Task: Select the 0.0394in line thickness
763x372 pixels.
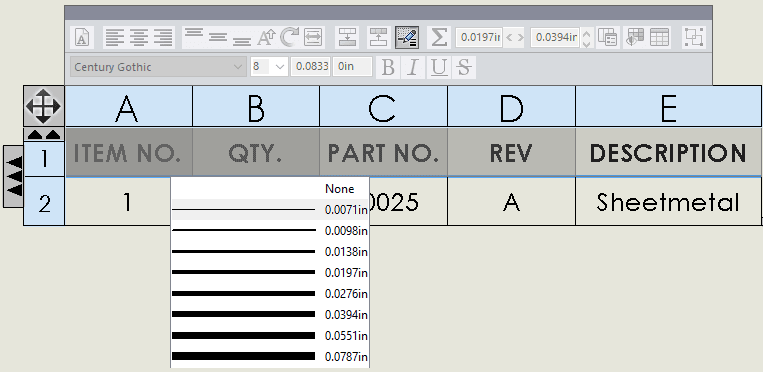Action: click(270, 315)
